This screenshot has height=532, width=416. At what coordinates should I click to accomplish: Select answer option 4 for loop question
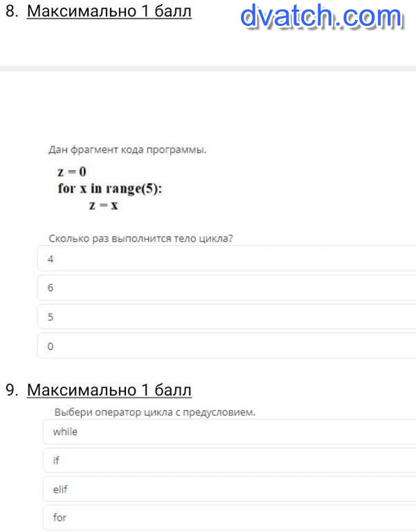point(227,259)
